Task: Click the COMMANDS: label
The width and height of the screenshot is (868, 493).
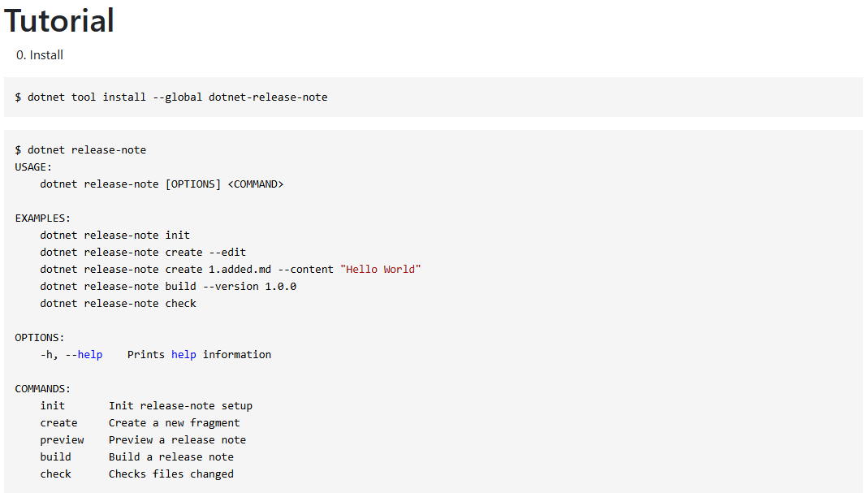Action: click(x=43, y=389)
